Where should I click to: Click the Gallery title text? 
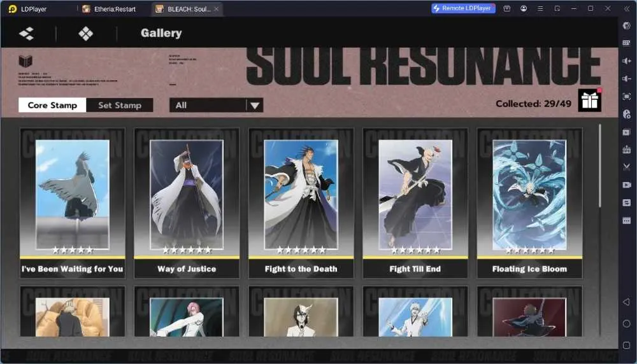tap(161, 33)
